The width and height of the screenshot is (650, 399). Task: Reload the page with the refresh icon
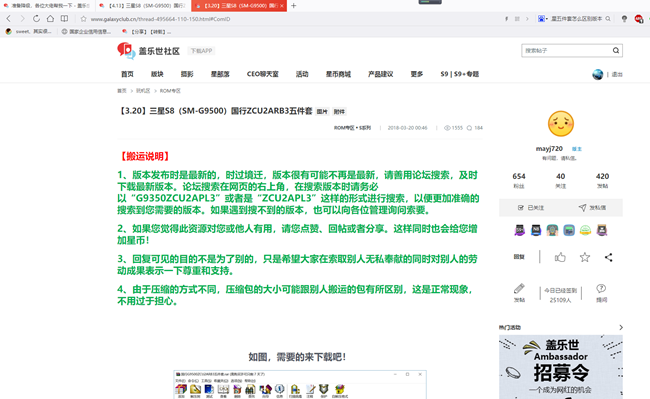click(36, 19)
